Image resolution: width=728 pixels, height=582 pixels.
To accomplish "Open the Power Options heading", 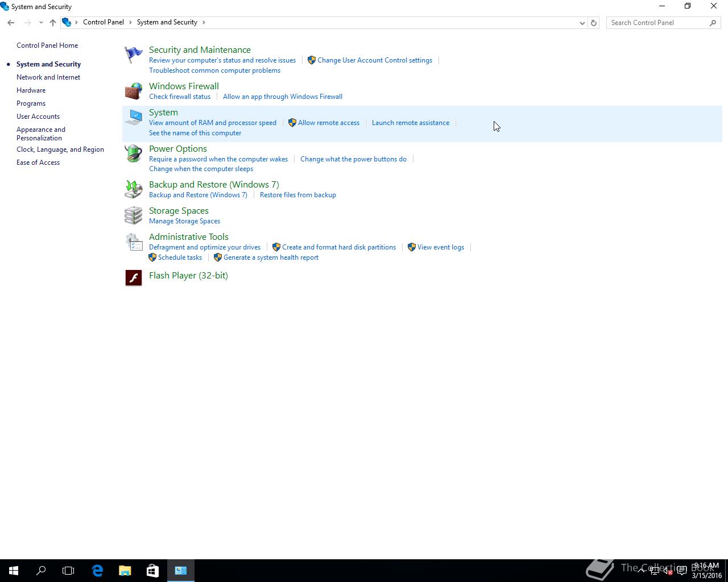I will (x=178, y=149).
